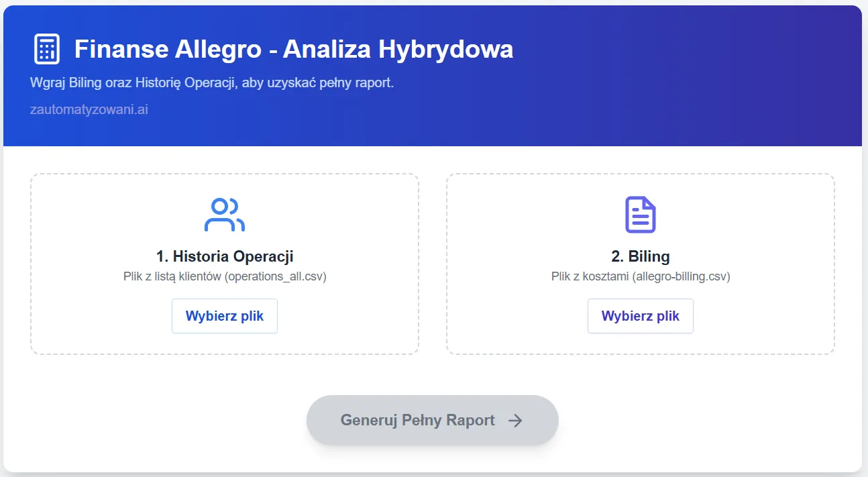Image resolution: width=868 pixels, height=477 pixels.
Task: Click the calculator icon in the header
Action: (x=46, y=49)
